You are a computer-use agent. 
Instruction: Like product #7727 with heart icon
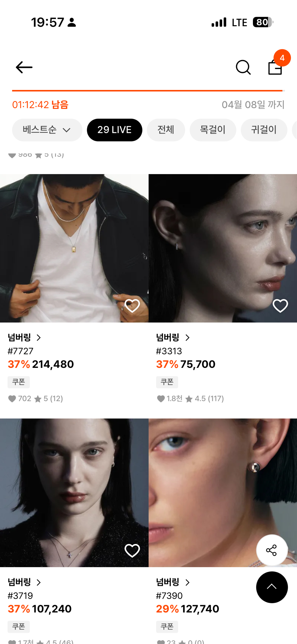point(132,306)
